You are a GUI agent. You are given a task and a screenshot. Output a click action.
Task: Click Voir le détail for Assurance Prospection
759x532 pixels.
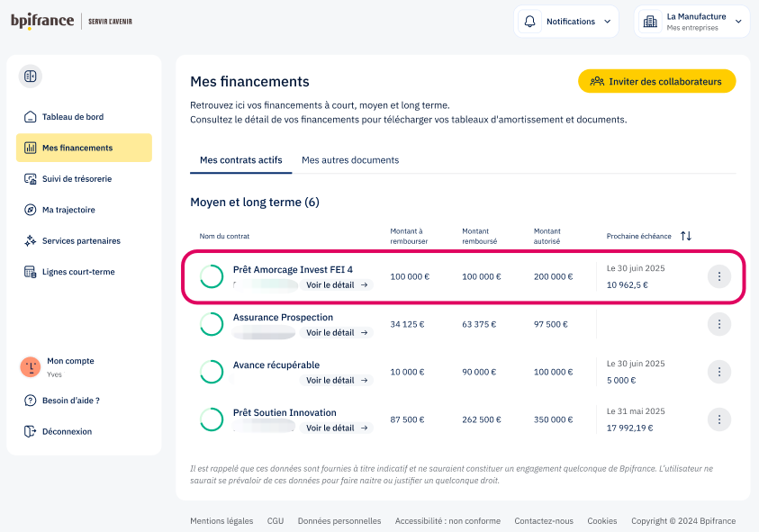click(x=337, y=332)
